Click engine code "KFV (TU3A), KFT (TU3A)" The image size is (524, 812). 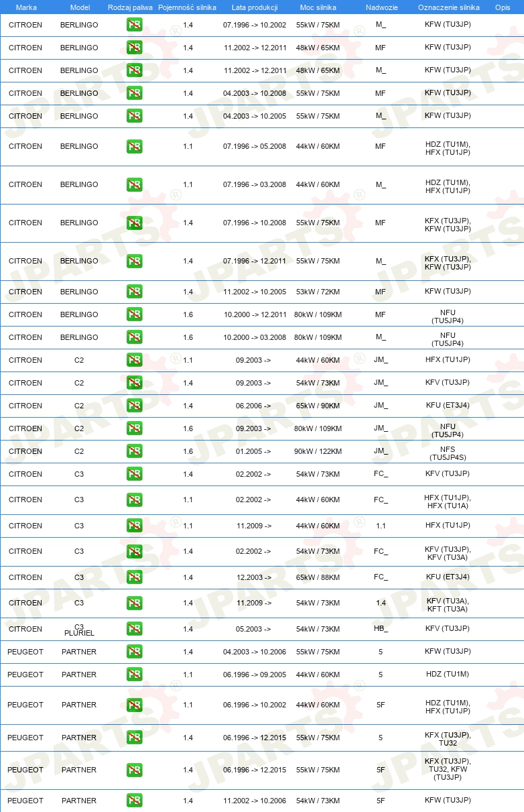[448, 605]
